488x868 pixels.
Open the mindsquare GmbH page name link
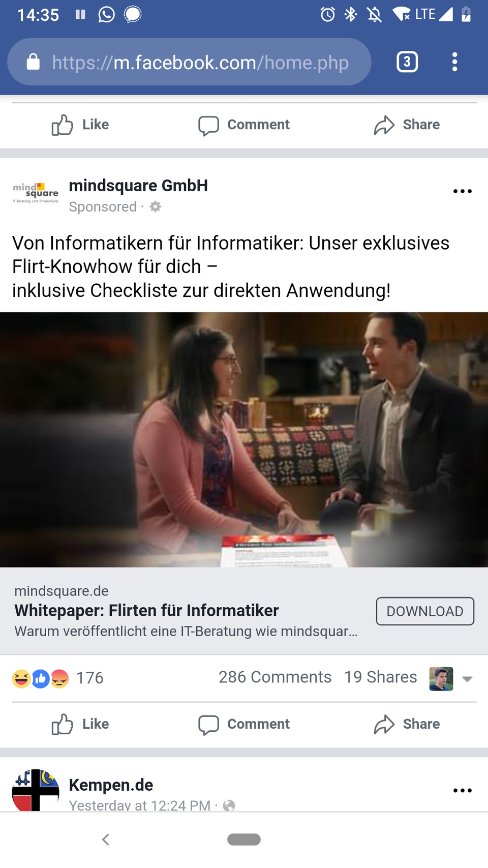point(138,186)
